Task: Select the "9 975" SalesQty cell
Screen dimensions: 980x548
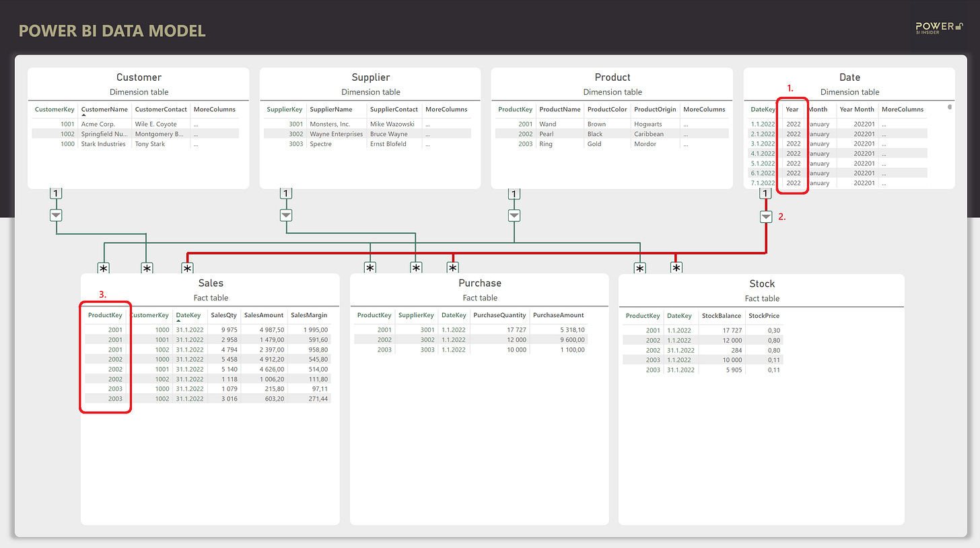Action: (x=228, y=330)
